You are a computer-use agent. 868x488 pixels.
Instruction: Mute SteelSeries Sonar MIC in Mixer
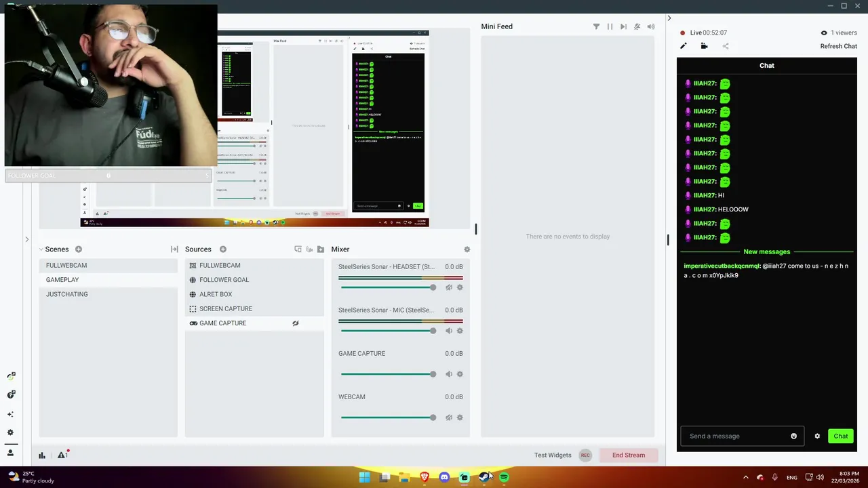449,331
